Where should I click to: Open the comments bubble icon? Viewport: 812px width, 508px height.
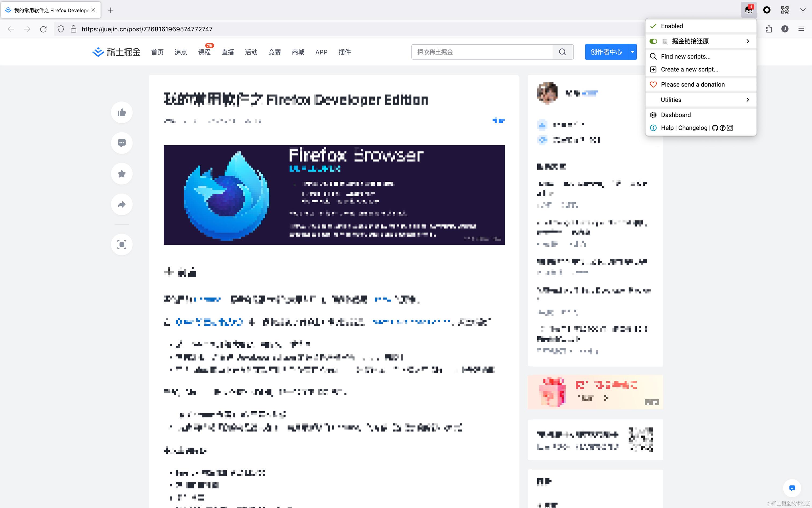[x=122, y=143]
